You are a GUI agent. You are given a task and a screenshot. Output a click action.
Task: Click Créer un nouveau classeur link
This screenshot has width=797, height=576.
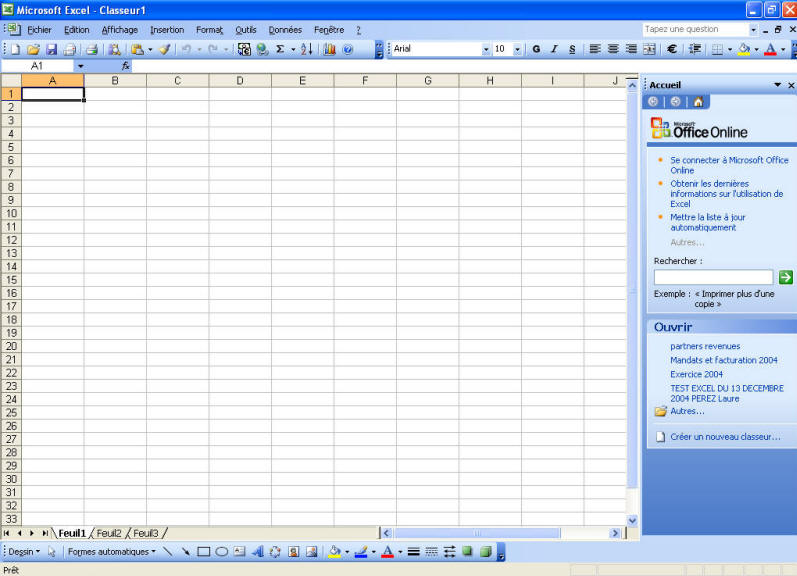(x=725, y=437)
